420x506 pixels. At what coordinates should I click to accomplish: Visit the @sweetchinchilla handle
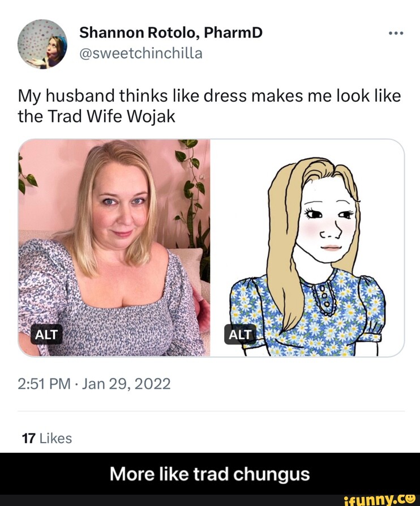tap(141, 53)
